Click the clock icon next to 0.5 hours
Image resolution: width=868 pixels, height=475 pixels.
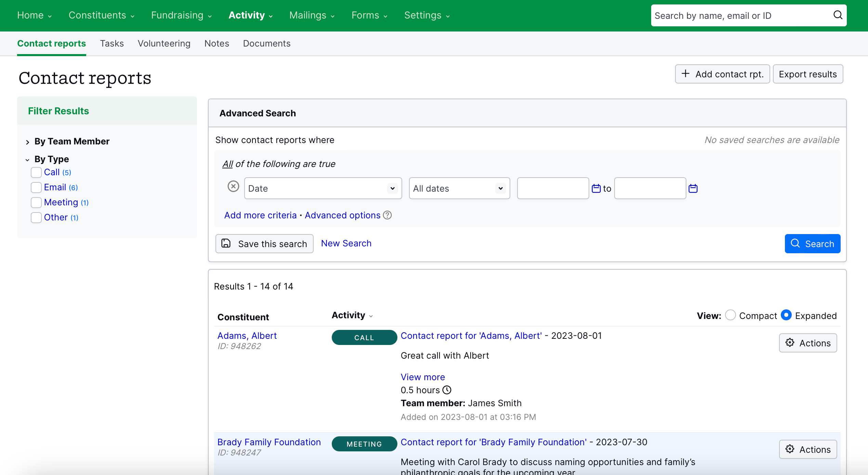pyautogui.click(x=447, y=390)
